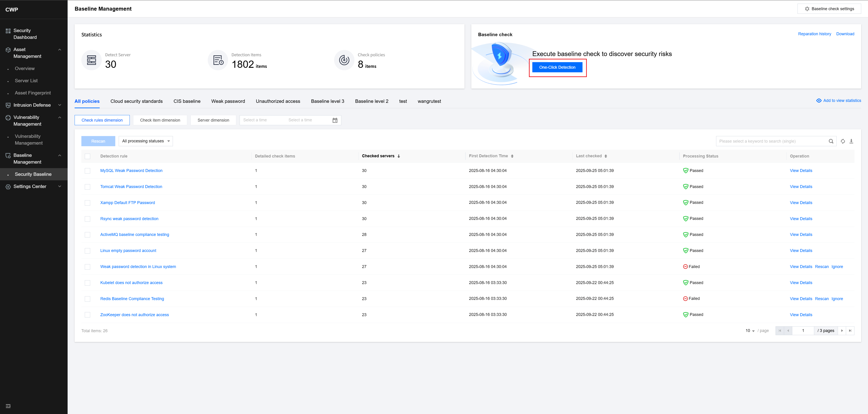
Task: Click the Check policies radar icon
Action: pos(344,60)
